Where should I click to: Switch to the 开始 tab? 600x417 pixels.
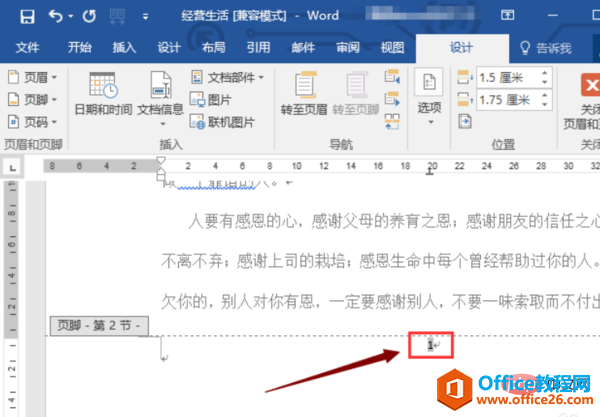pos(80,48)
